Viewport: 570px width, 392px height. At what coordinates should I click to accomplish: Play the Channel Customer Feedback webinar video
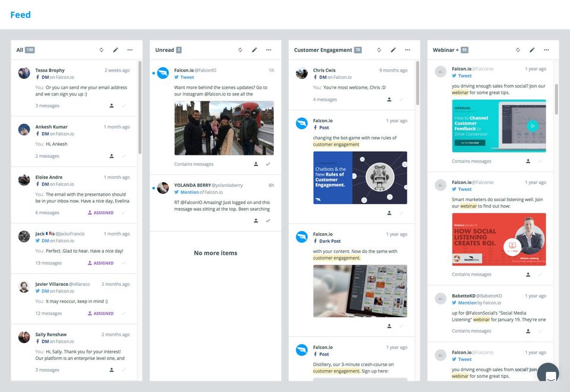pyautogui.click(x=533, y=126)
